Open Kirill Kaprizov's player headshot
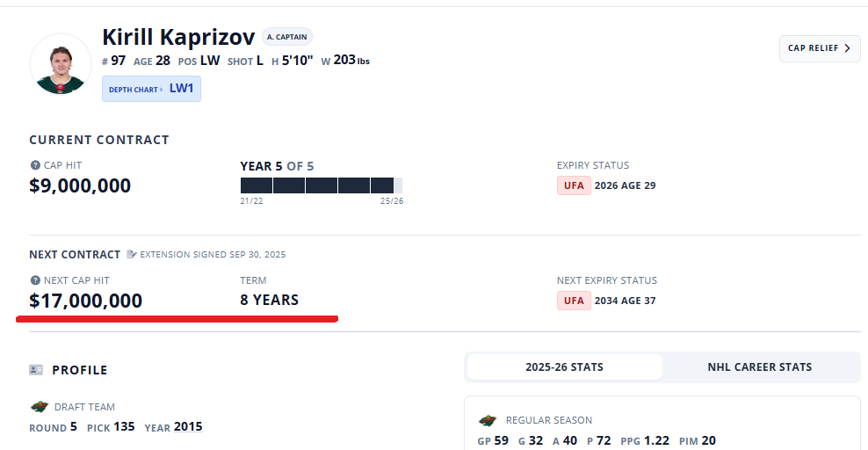 pyautogui.click(x=61, y=63)
